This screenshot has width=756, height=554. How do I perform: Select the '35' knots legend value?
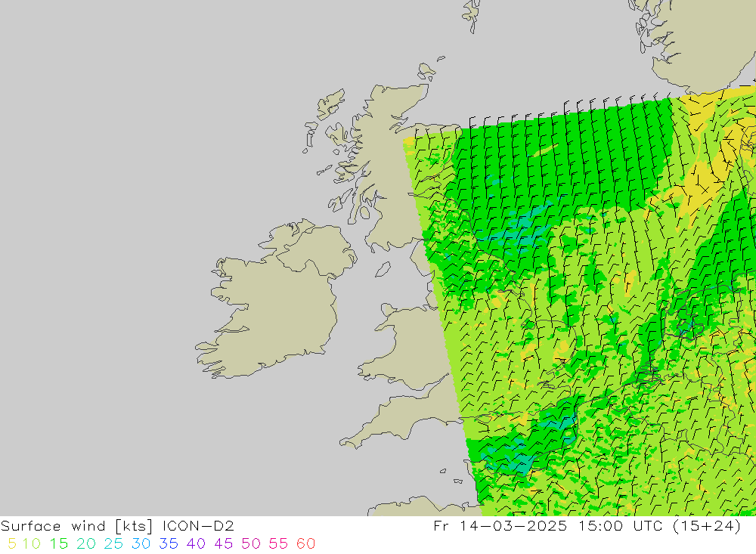coord(169,543)
